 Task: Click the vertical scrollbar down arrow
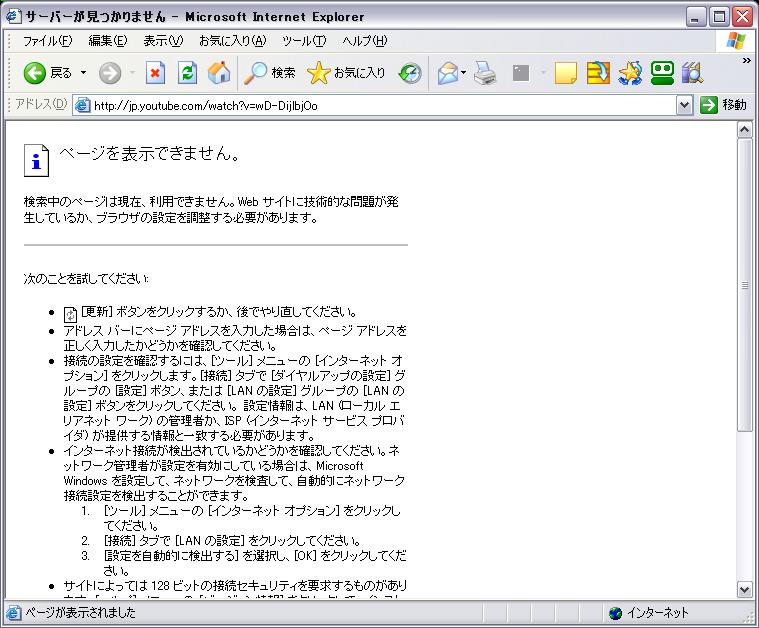tap(744, 589)
